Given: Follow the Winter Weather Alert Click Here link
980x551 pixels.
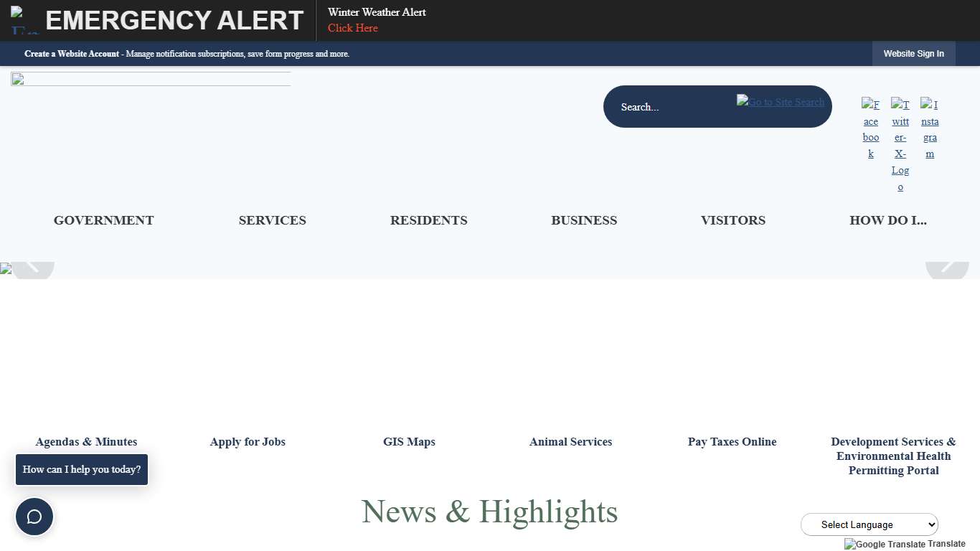Looking at the screenshot, I should (352, 28).
